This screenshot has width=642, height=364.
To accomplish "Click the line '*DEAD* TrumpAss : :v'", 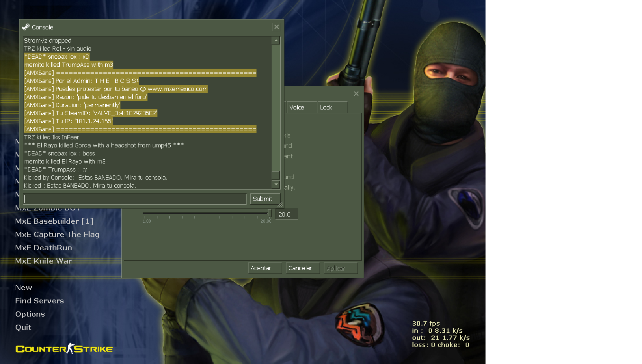I will [x=55, y=170].
